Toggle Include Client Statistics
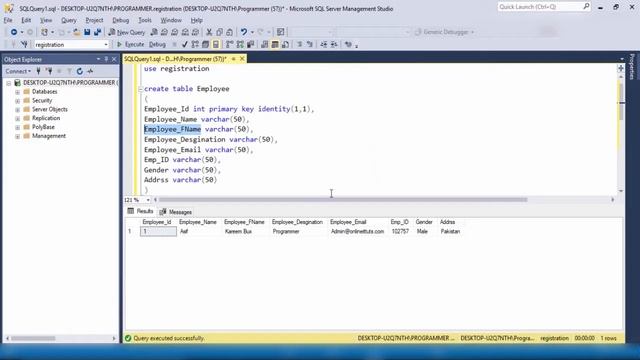Screen dimensions: 640x360 [x=251, y=44]
